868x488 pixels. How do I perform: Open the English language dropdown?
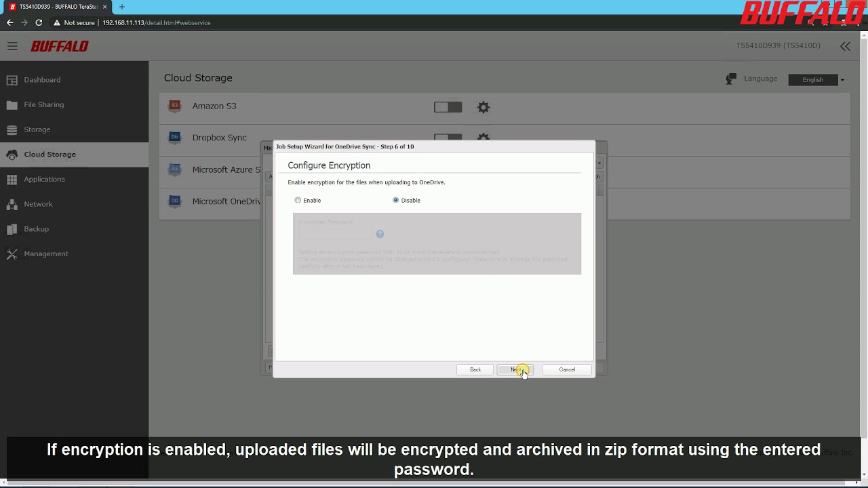[x=816, y=80]
